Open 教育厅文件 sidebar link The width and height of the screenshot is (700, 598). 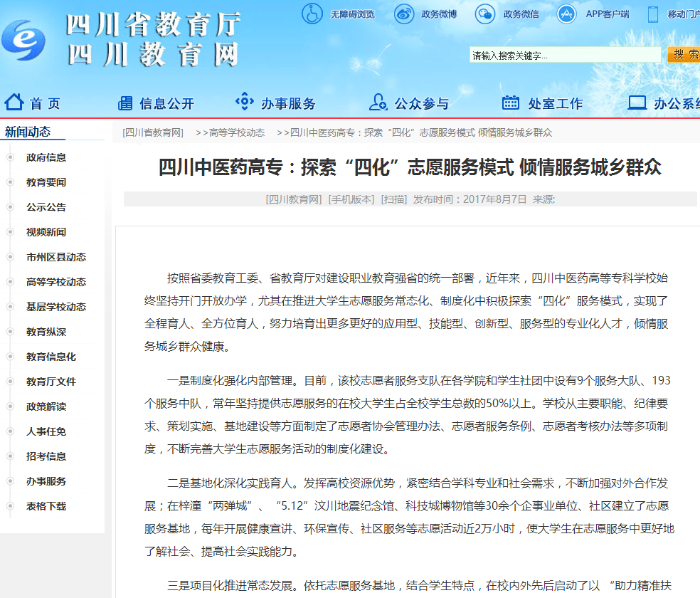coord(51,382)
